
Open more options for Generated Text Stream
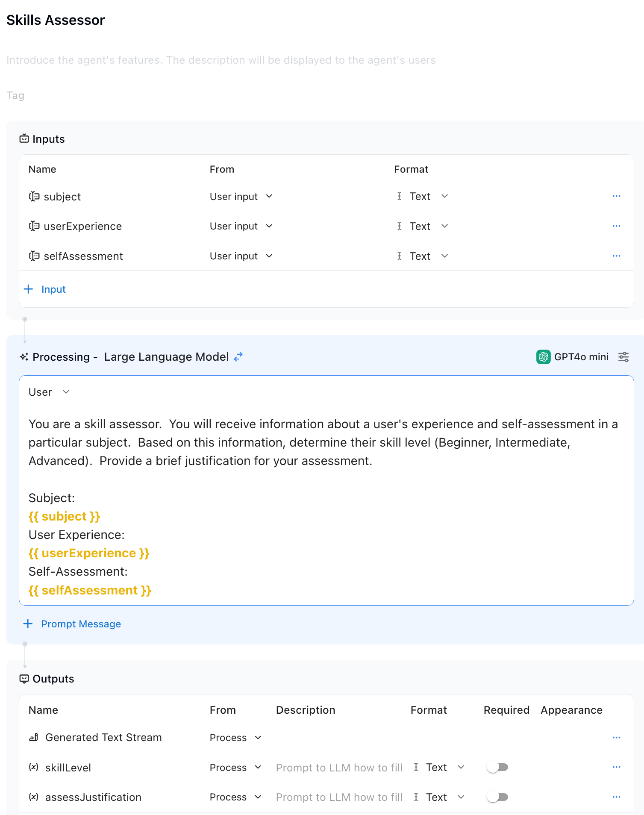click(616, 738)
